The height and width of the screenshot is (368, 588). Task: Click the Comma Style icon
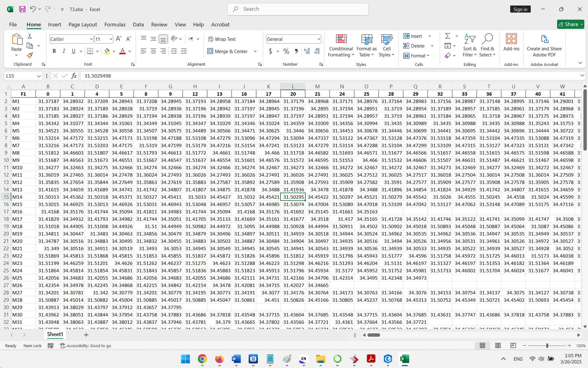pyautogui.click(x=296, y=51)
